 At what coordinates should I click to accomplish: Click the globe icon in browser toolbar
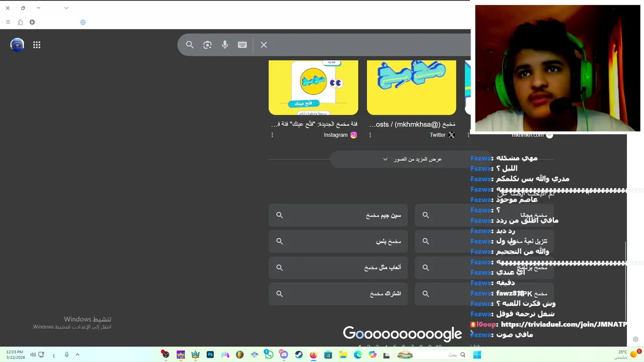coord(83,22)
